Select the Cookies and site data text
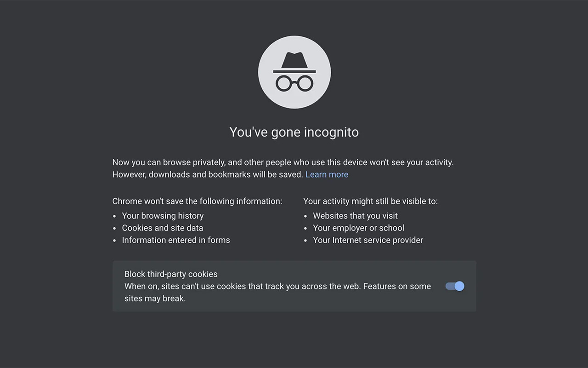 click(162, 228)
